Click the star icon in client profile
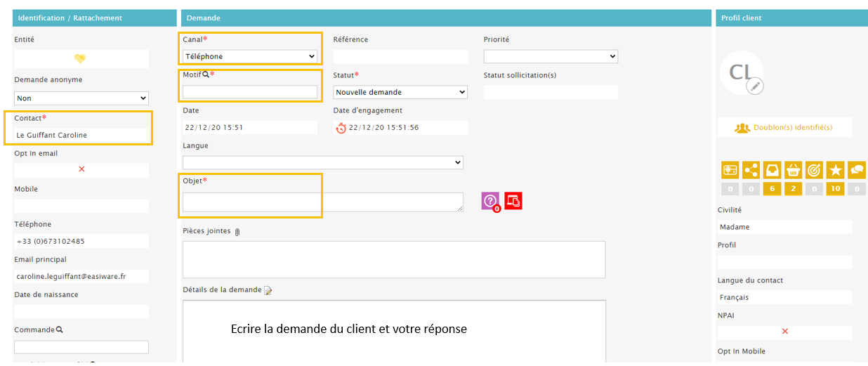The image size is (868, 366). 835,169
